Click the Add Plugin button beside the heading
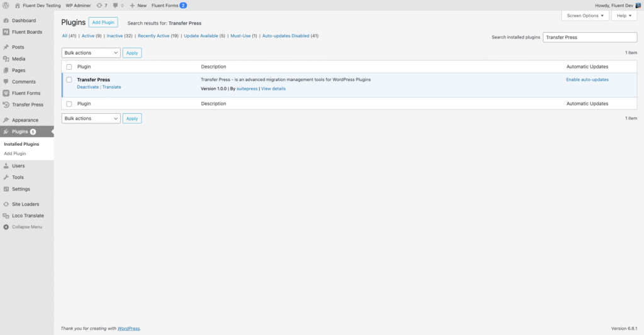This screenshot has height=335, width=644. click(x=103, y=22)
